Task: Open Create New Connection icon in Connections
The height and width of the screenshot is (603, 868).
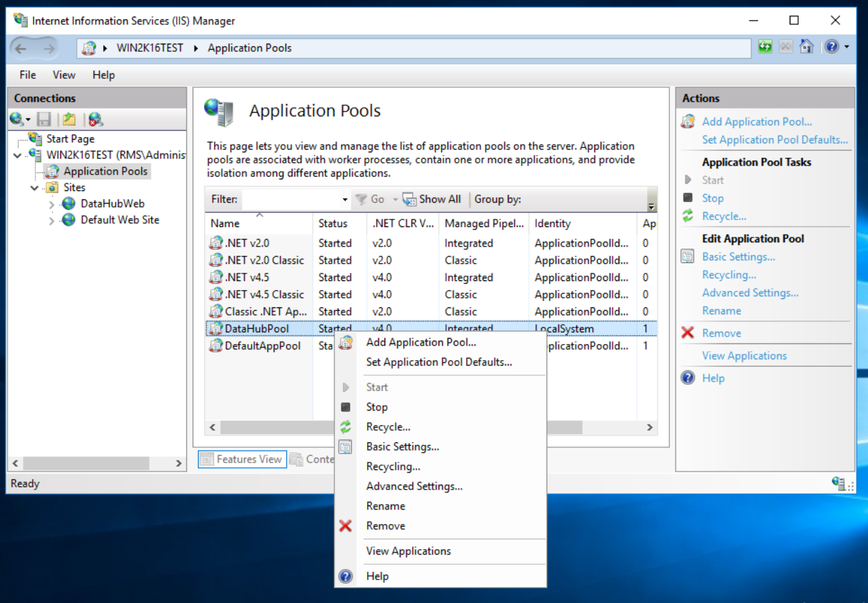Action: pos(17,119)
